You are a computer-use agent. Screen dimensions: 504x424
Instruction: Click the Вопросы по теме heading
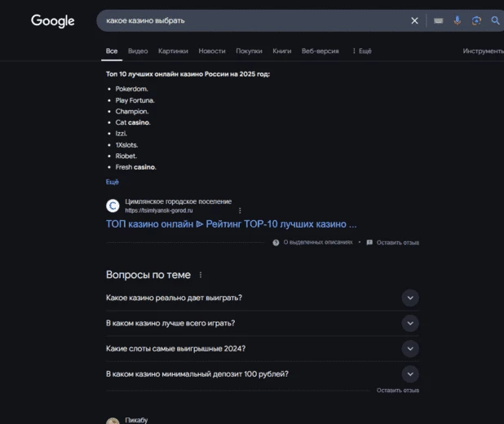(x=148, y=275)
